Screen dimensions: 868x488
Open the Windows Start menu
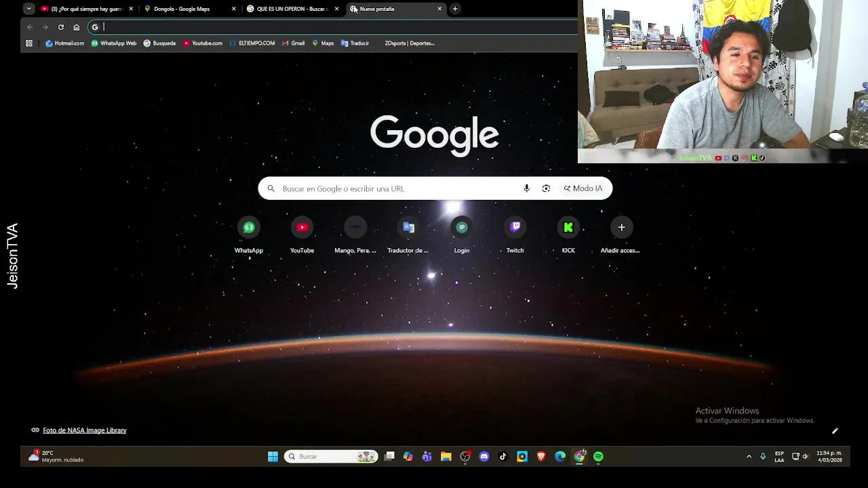coord(273,456)
